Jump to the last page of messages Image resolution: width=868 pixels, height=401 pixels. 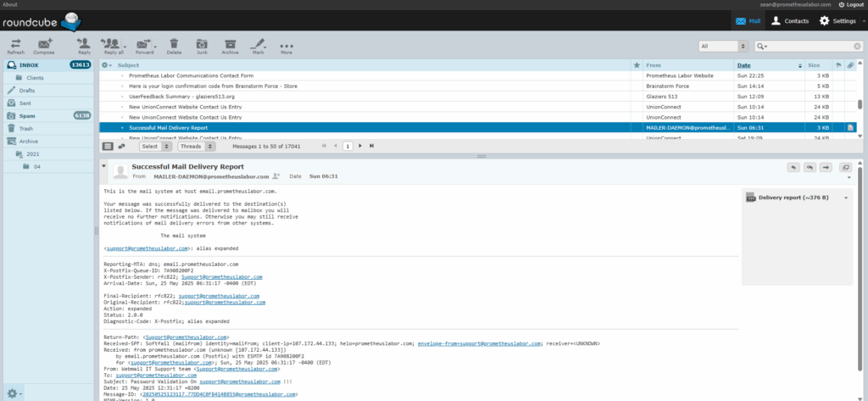pos(371,146)
